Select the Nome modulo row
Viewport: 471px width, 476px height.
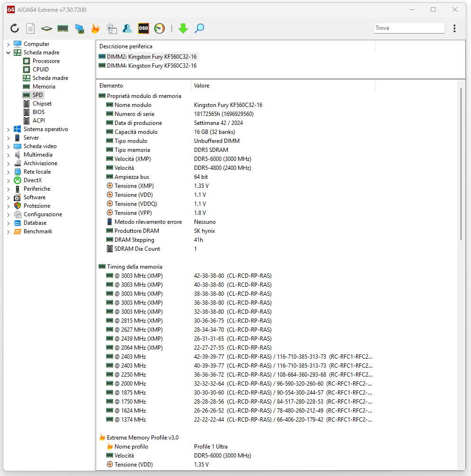pyautogui.click(x=236, y=105)
